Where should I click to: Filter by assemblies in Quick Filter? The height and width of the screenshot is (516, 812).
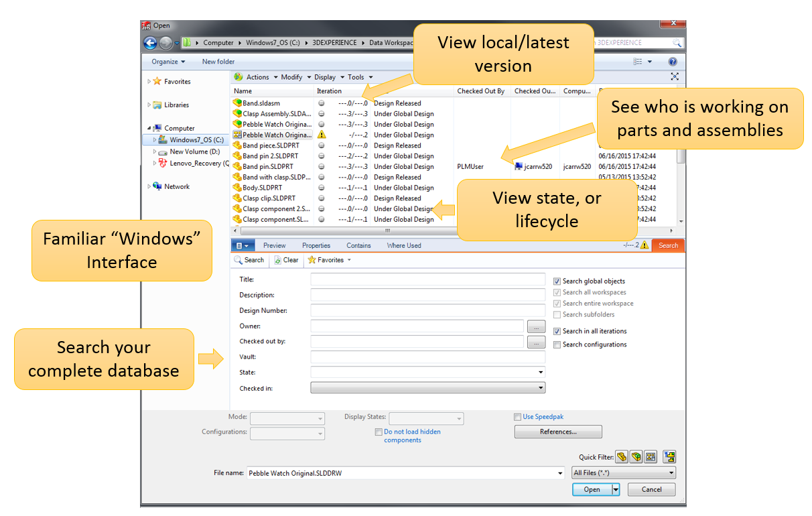[636, 457]
